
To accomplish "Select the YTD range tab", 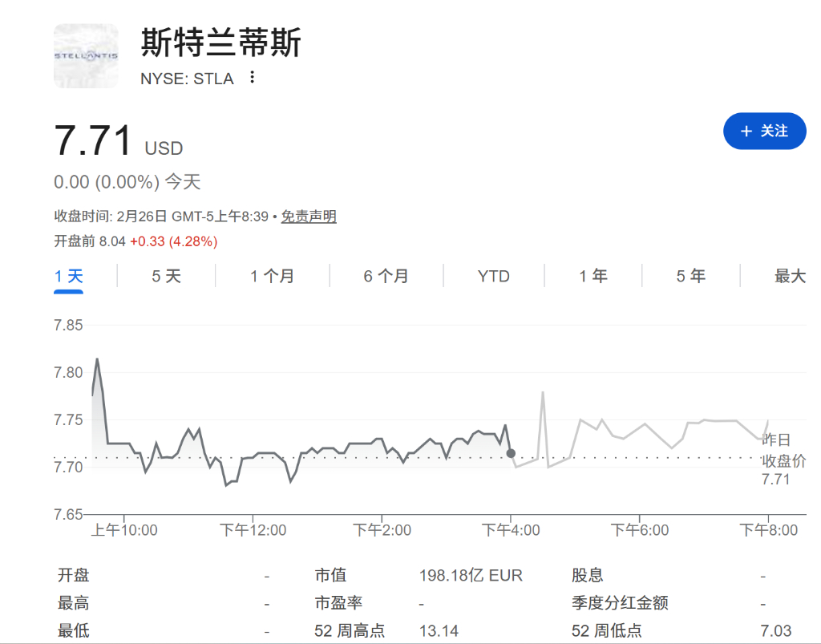I will click(493, 276).
